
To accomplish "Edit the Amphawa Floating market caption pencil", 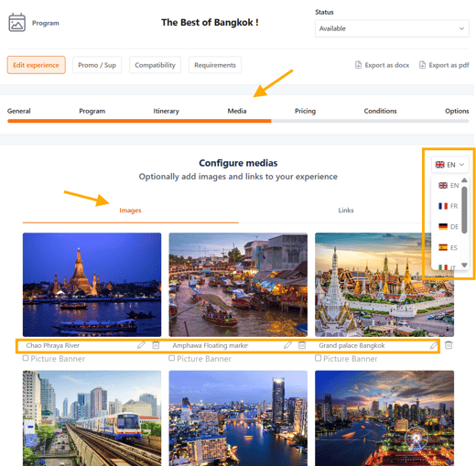I will pyautogui.click(x=287, y=345).
